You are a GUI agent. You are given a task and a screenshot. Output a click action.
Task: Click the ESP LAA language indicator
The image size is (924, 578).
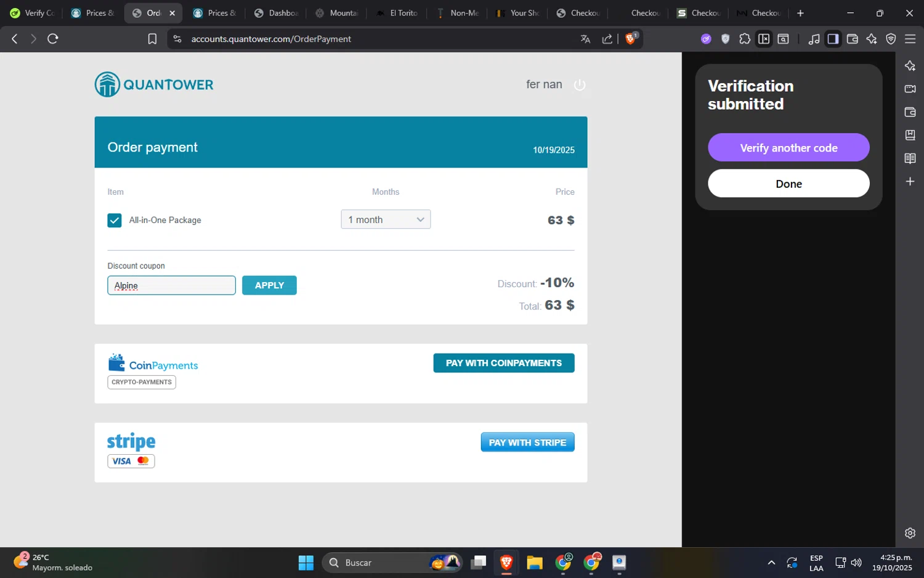tap(816, 563)
